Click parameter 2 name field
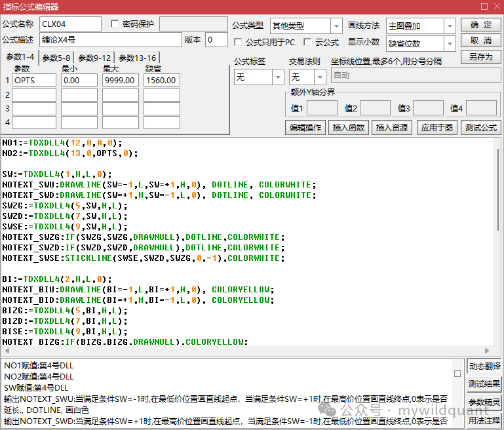This screenshot has width=504, height=430. click(x=34, y=95)
